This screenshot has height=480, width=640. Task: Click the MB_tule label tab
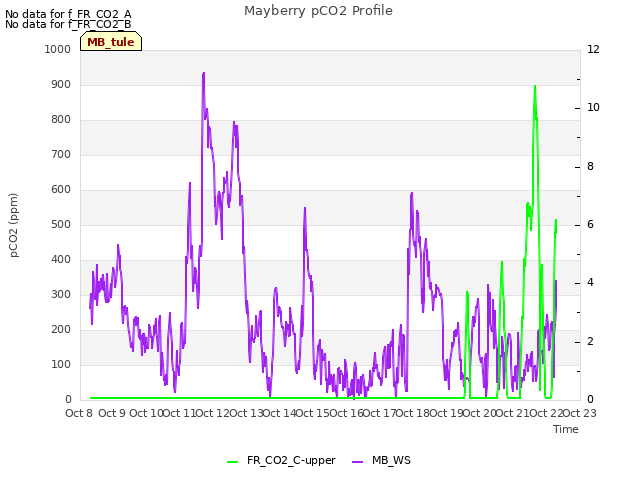(x=111, y=42)
